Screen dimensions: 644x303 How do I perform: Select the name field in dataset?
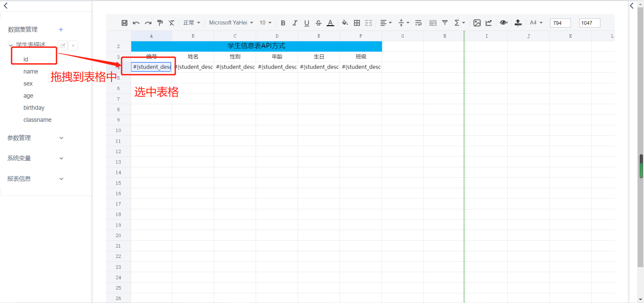pos(31,71)
